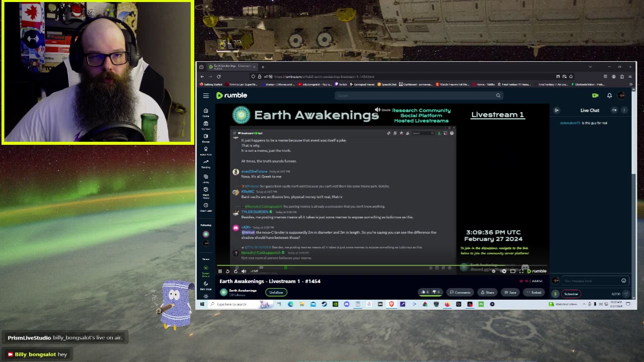This screenshot has width=644, height=362.
Task: Show more bookmarks overflow chevron
Action: coord(631,84)
